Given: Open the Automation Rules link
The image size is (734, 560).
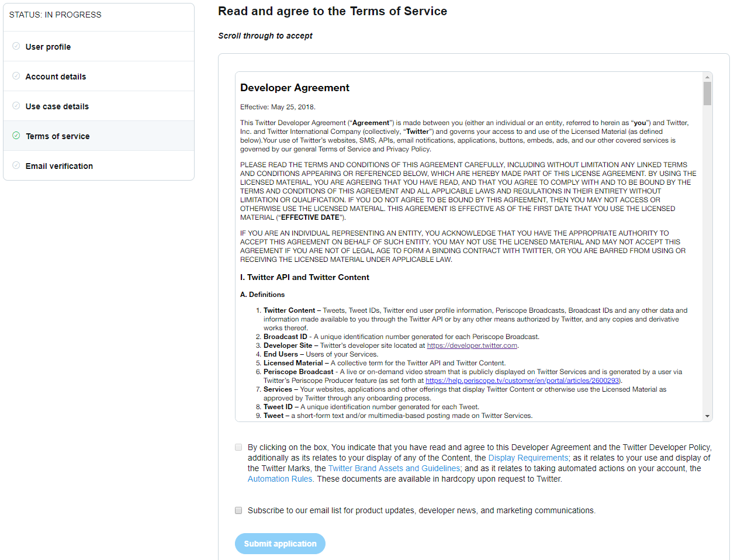Looking at the screenshot, I should click(279, 479).
